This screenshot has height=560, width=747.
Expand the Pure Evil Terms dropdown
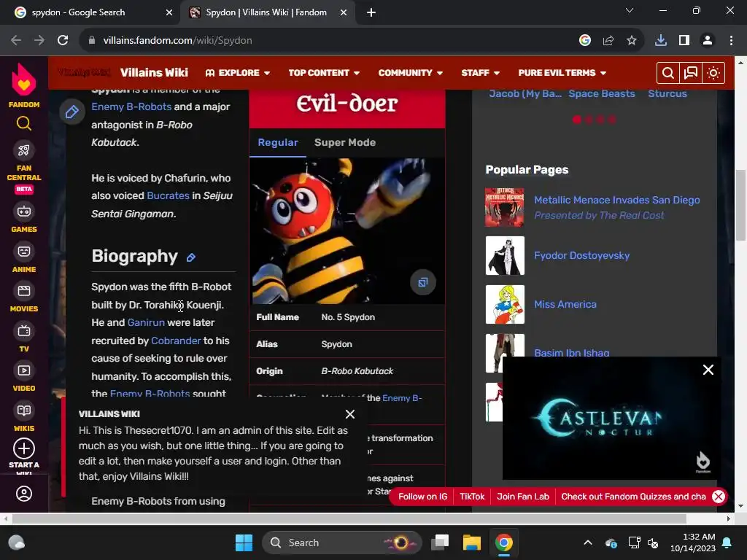(562, 73)
